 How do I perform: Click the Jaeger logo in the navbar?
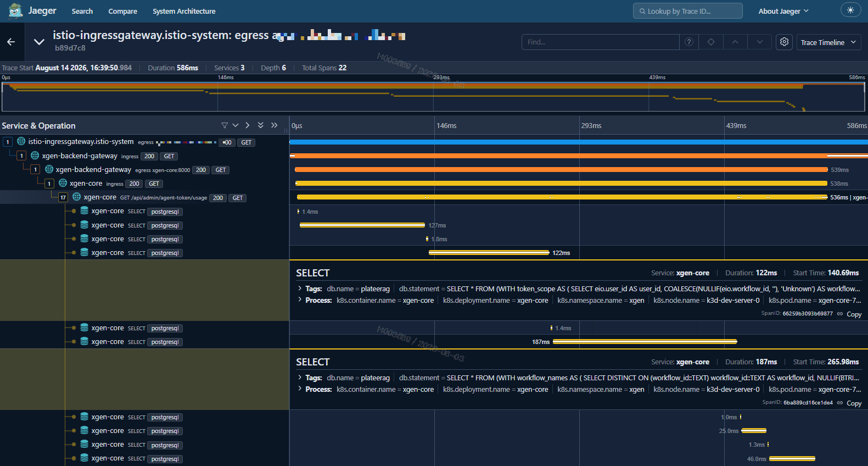(x=15, y=10)
